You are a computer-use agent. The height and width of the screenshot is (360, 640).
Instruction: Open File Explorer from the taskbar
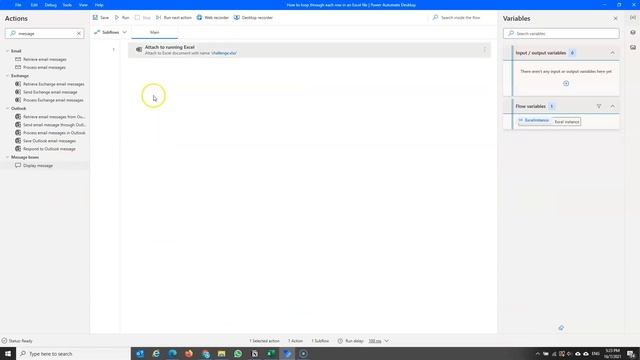[x=222, y=353]
